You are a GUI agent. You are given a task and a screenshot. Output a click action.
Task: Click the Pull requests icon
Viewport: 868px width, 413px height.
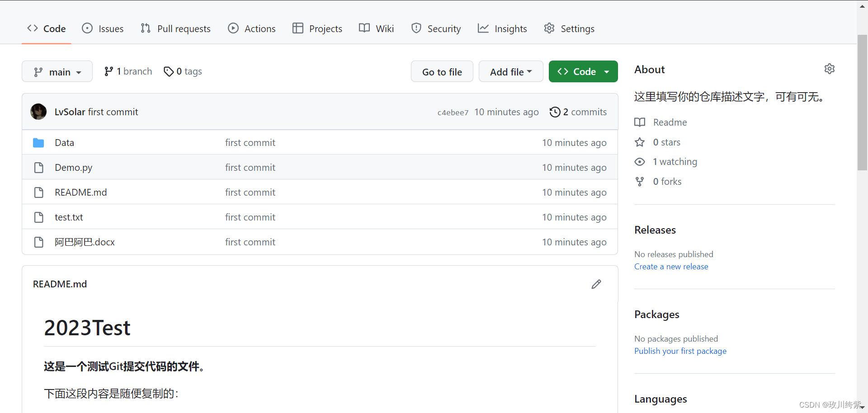click(146, 28)
